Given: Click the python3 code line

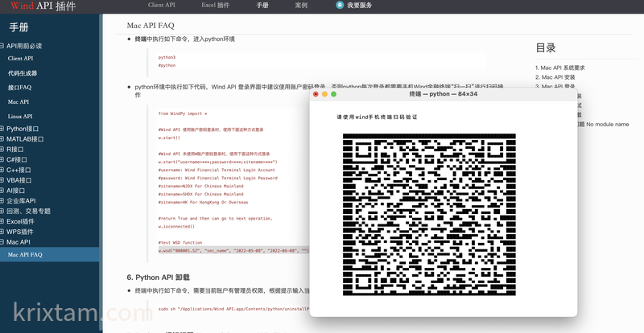Looking at the screenshot, I should [x=167, y=57].
